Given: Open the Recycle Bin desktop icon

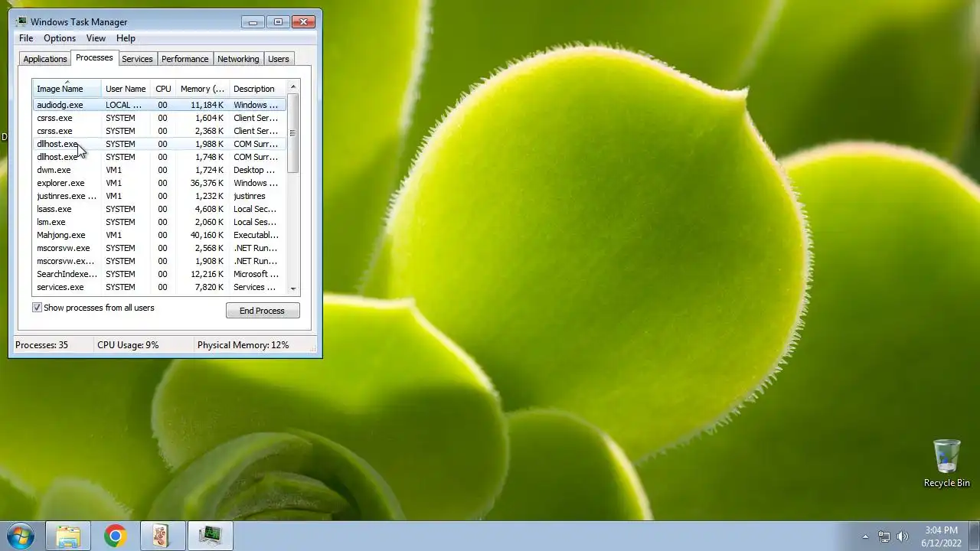Looking at the screenshot, I should click(x=946, y=463).
